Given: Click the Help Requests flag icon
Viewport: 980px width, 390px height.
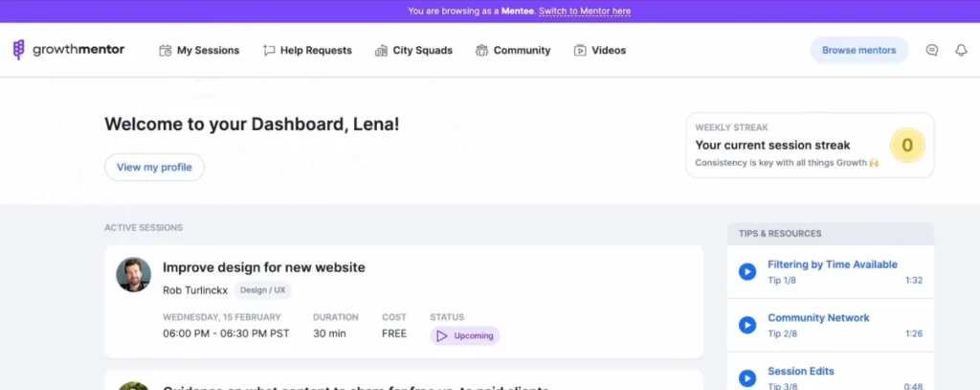Looking at the screenshot, I should pyautogui.click(x=269, y=51).
